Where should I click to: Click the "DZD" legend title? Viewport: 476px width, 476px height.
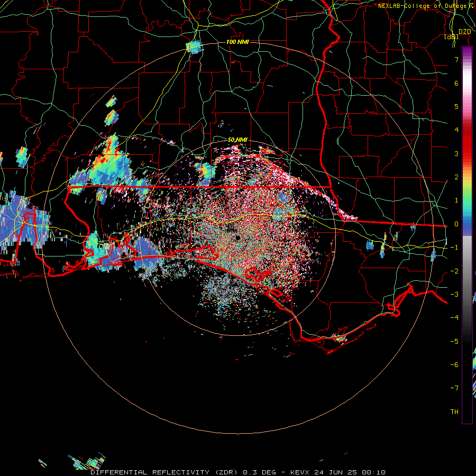(x=464, y=32)
